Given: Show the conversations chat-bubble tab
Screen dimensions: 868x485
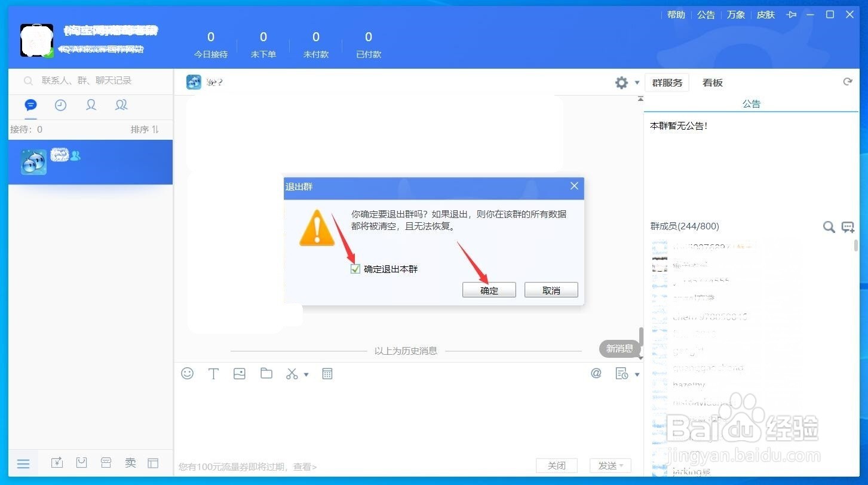Looking at the screenshot, I should tap(30, 105).
